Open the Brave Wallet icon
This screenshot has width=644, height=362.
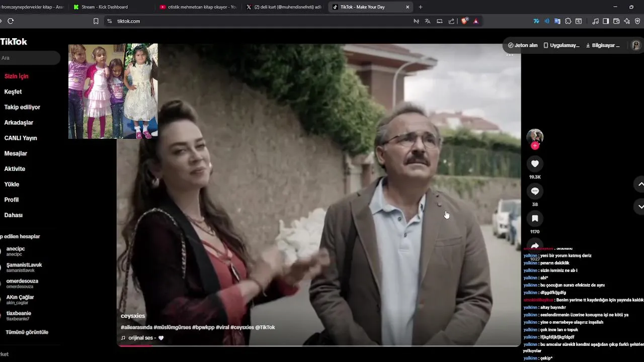coord(616,21)
